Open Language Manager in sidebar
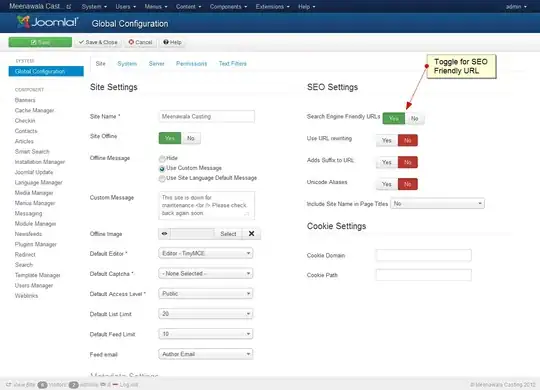 click(39, 183)
